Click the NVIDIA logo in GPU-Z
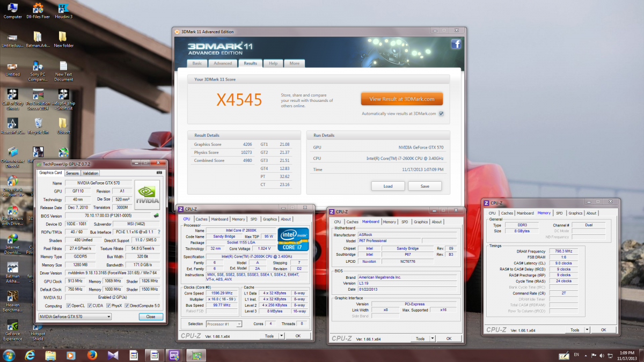Screen dimensions: 644x362 tap(147, 194)
